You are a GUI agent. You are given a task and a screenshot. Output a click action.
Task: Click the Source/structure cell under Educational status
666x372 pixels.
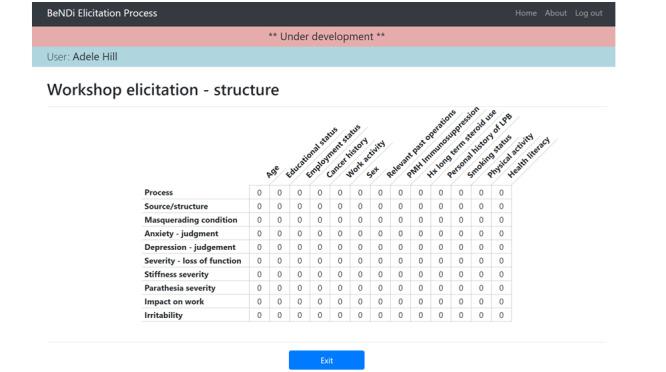(x=279, y=206)
